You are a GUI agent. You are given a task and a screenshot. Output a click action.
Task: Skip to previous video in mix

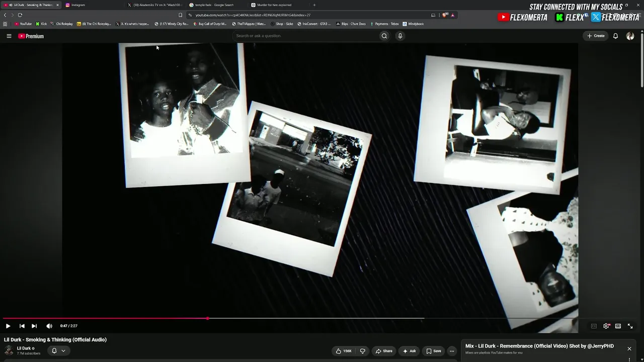tap(22, 326)
